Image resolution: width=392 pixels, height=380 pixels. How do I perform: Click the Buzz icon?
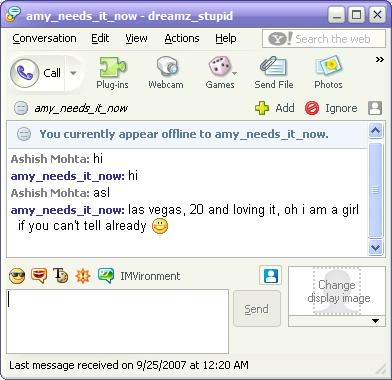(x=83, y=276)
